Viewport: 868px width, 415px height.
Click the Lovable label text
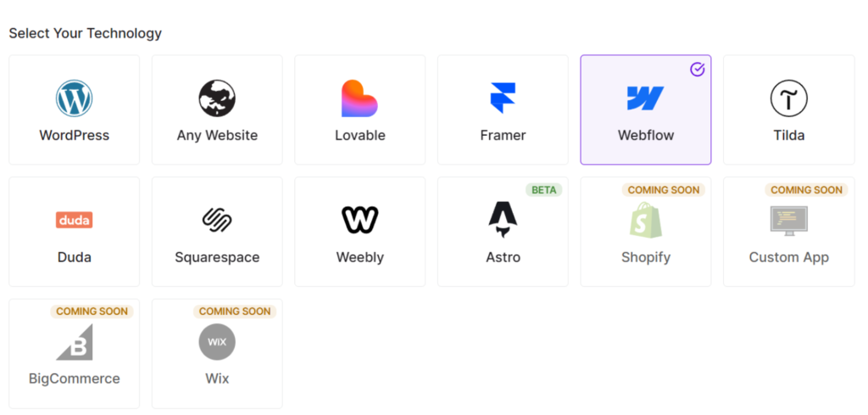(x=359, y=135)
